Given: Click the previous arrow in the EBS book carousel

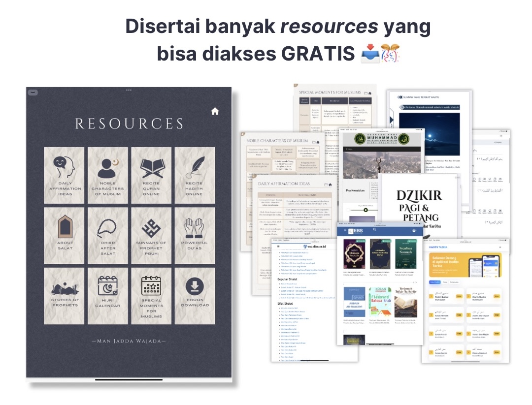Looking at the screenshot, I should pos(413,282).
